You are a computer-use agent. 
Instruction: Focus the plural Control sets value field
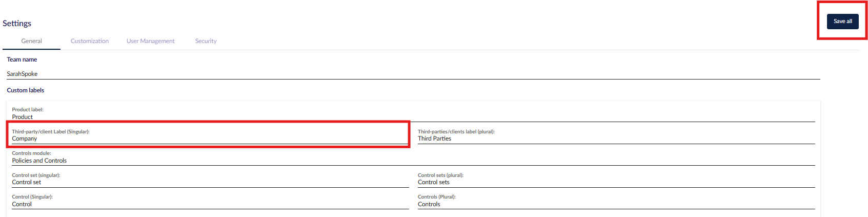click(x=616, y=182)
